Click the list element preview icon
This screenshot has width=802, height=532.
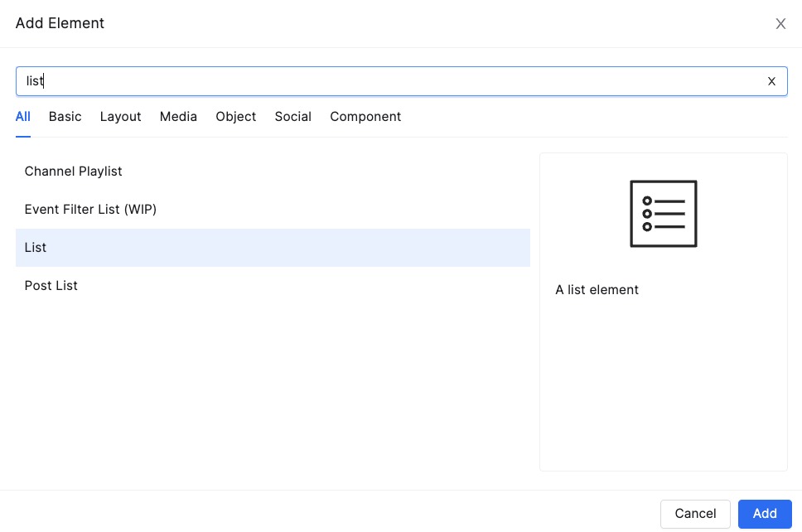[664, 214]
